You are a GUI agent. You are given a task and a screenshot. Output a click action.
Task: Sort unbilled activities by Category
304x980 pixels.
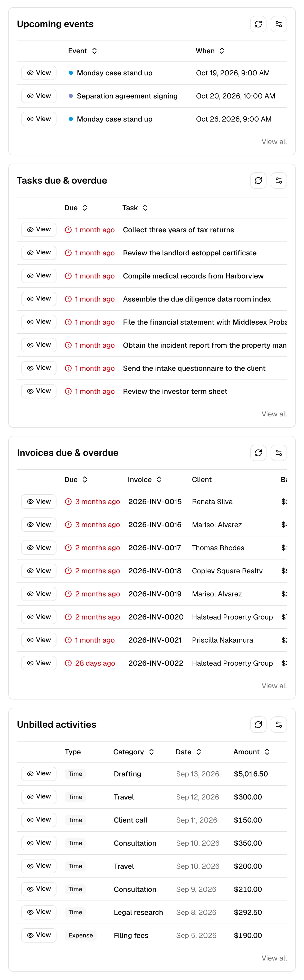pos(134,752)
